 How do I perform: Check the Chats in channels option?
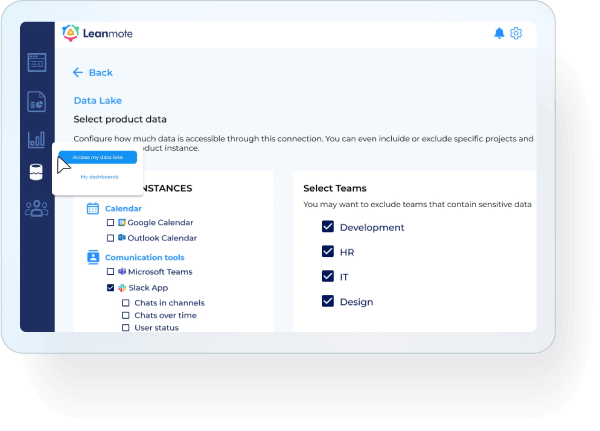tap(126, 303)
